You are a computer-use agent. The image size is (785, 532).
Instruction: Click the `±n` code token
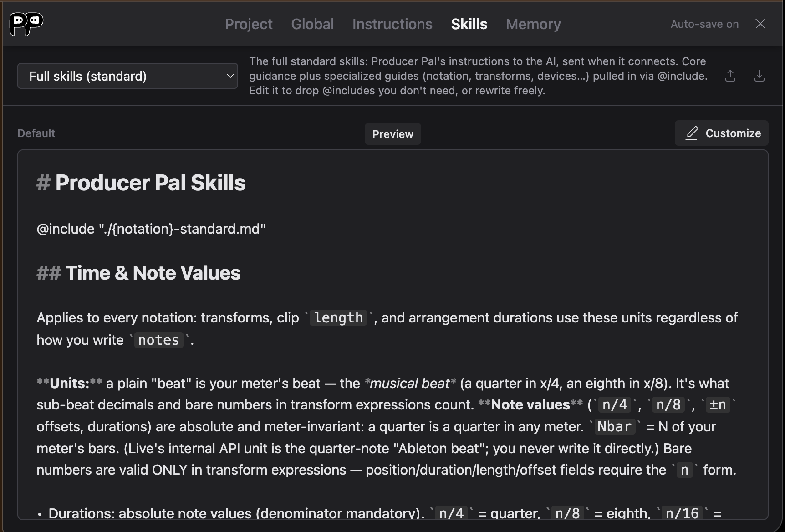[x=718, y=404]
